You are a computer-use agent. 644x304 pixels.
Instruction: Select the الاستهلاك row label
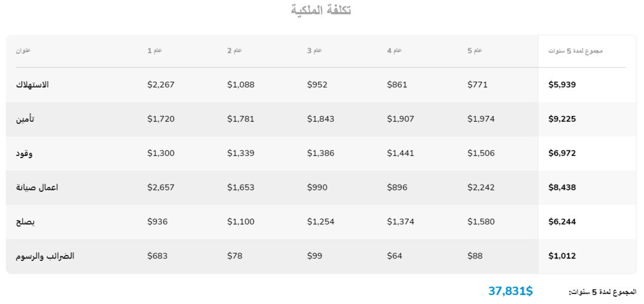[x=32, y=85]
